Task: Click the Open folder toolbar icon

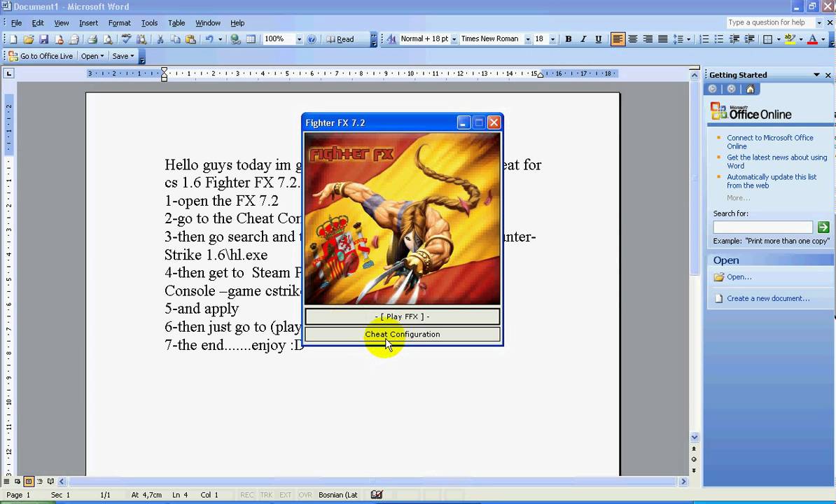Action: pos(28,39)
